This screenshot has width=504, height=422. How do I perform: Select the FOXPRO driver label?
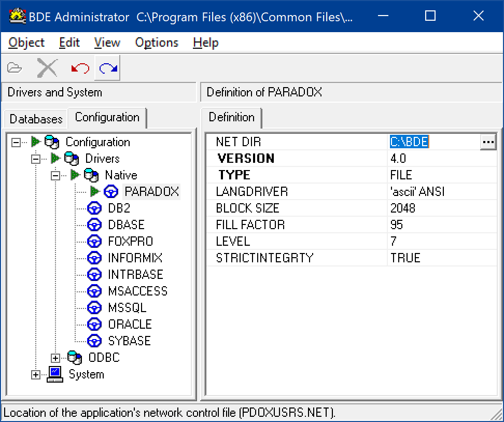(131, 242)
